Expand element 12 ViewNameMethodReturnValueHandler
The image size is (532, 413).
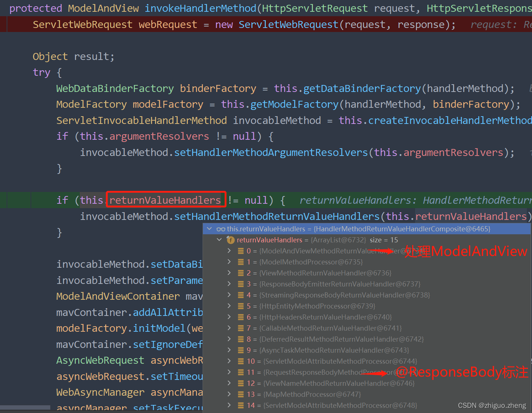click(x=229, y=383)
